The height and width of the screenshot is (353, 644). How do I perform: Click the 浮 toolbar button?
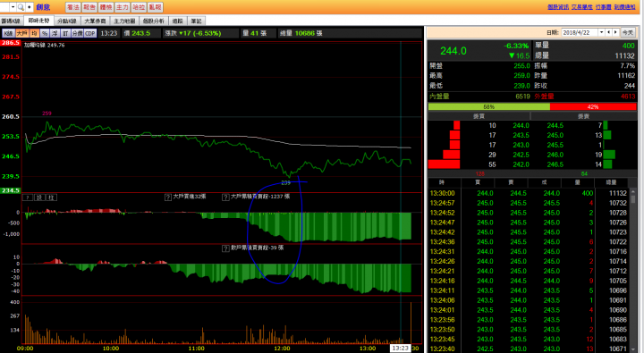(x=55, y=33)
